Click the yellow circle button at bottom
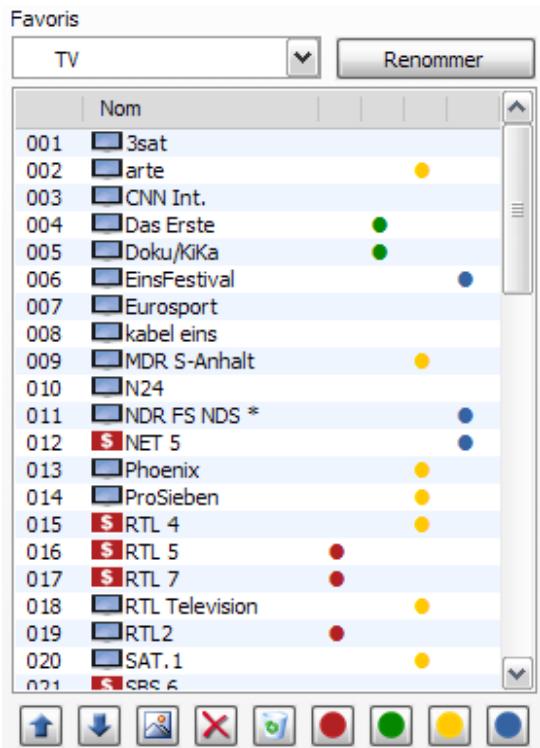 click(x=449, y=726)
